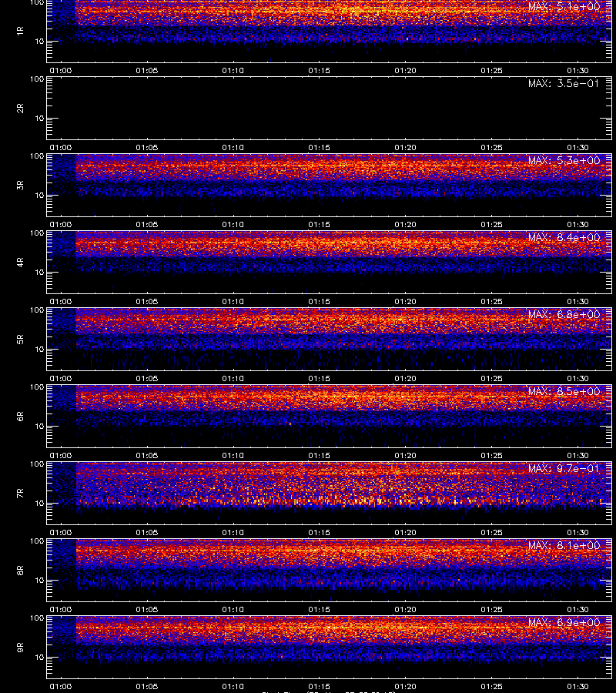The image size is (616, 693).
Task: Click the 100 y-axis label of panel 7R
Action: pyautogui.click(x=37, y=464)
